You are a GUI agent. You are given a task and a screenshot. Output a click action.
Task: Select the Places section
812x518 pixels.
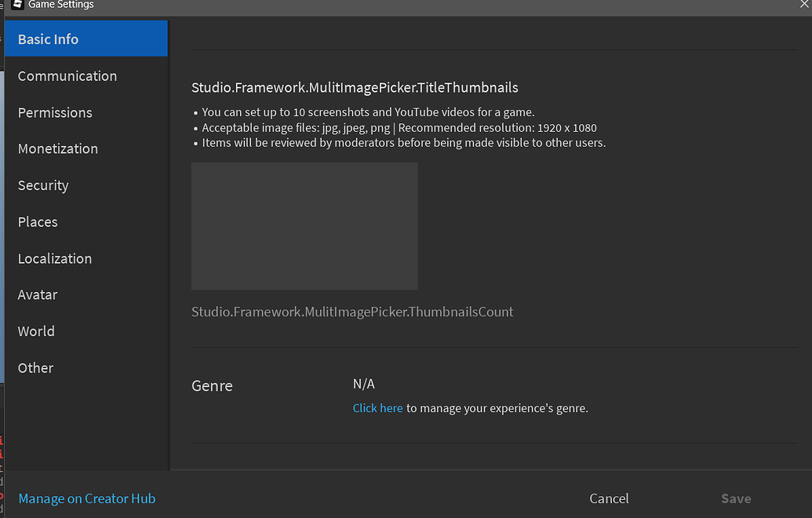tap(37, 221)
